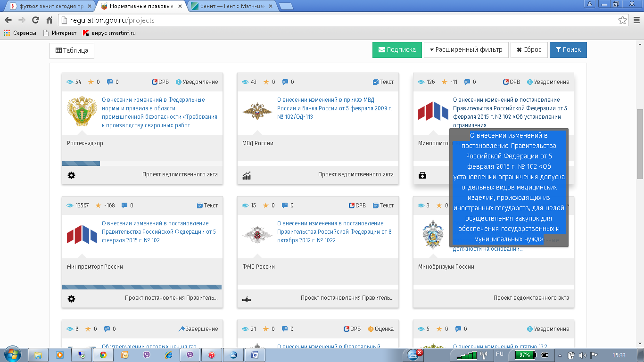The width and height of the screenshot is (644, 362).
Task: Click the blue Поиск button
Action: pyautogui.click(x=568, y=50)
